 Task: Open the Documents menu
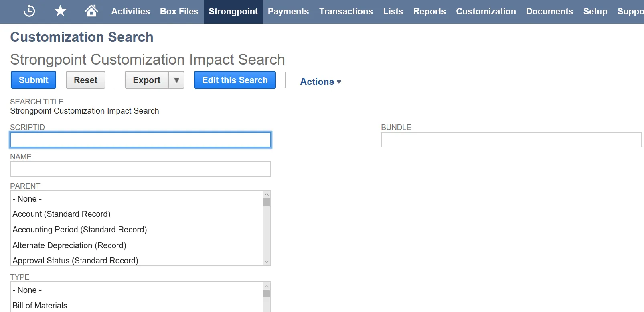pos(549,12)
